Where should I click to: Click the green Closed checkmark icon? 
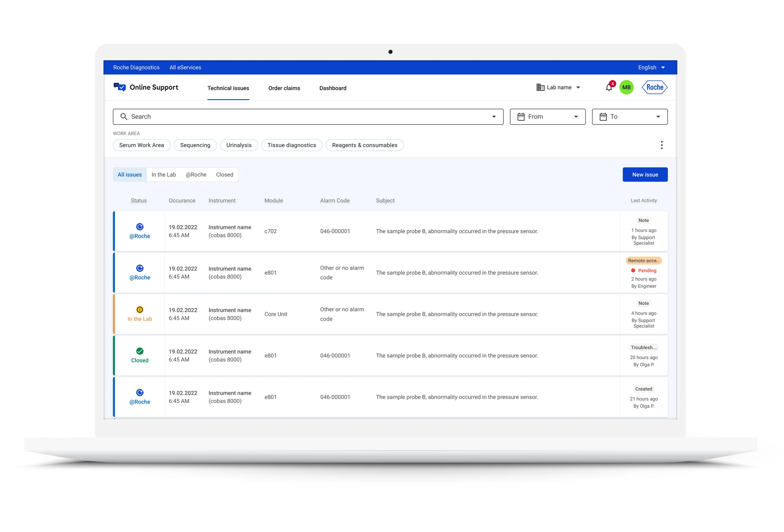140,351
